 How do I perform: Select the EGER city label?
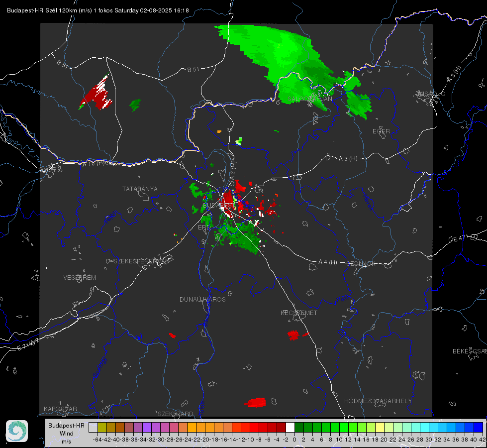coord(381,131)
